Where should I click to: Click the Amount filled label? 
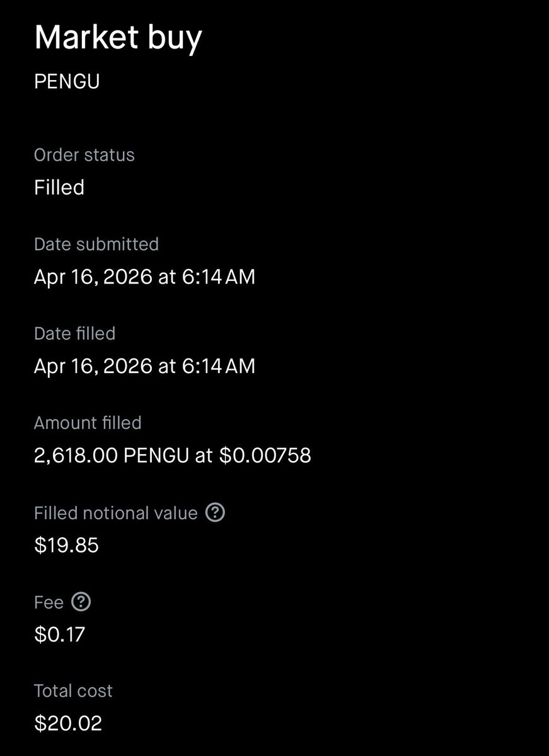coord(88,423)
